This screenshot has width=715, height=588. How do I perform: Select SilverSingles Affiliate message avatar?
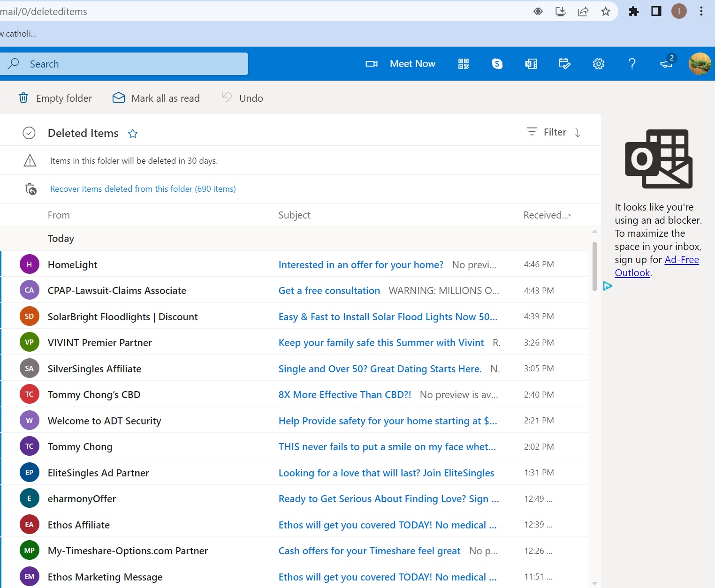click(29, 369)
